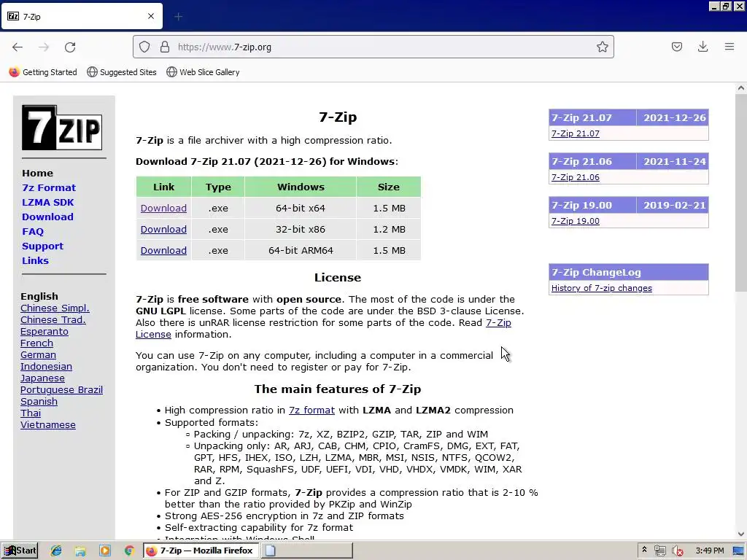This screenshot has height=560, width=747.
Task: Click the muted volume tray icon
Action: pos(678,551)
